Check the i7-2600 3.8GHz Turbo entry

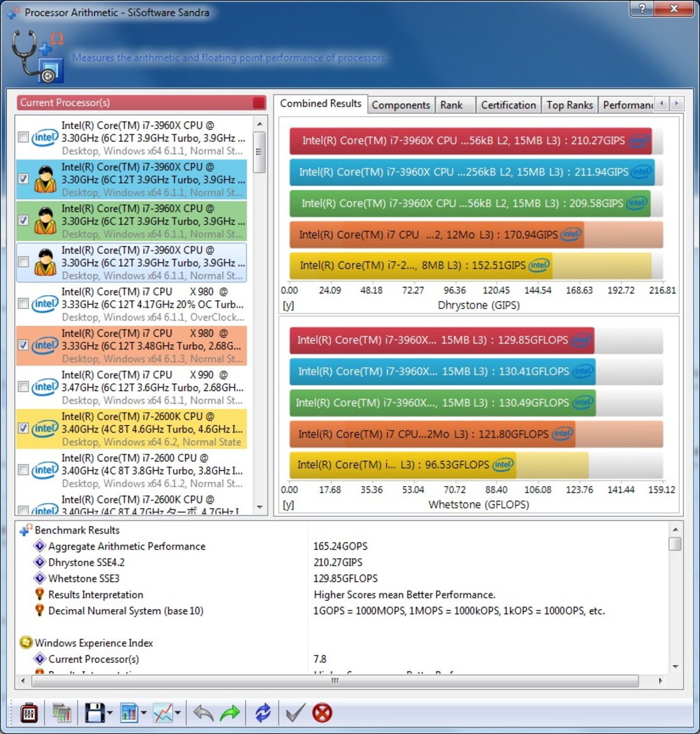pyautogui.click(x=23, y=470)
